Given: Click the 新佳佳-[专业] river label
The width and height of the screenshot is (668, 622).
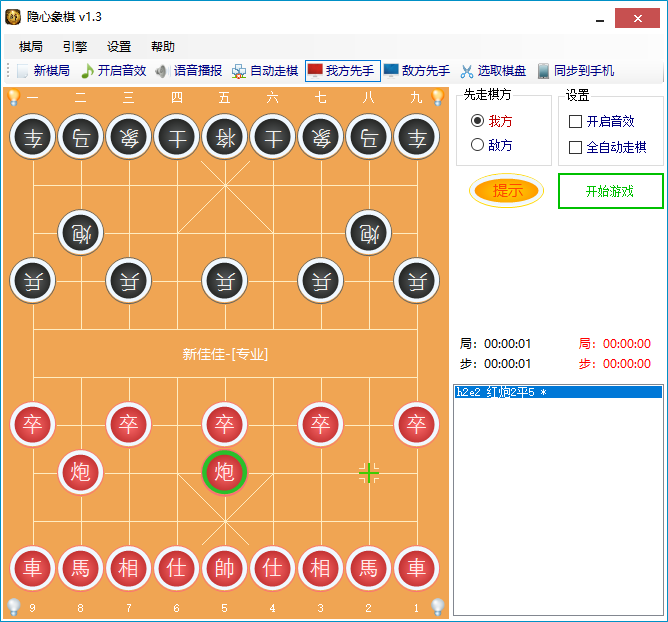Looking at the screenshot, I should [x=225, y=354].
